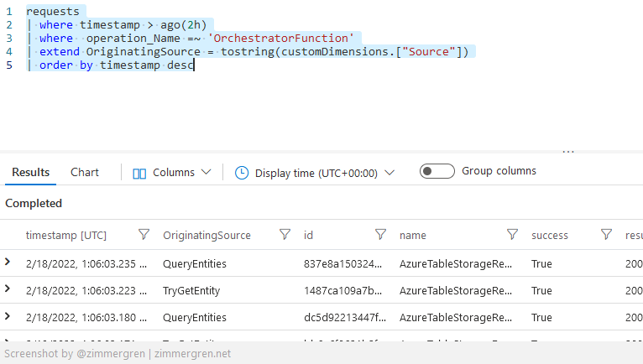Click QueryEntities in the 1:06:03.235 row

(x=195, y=263)
